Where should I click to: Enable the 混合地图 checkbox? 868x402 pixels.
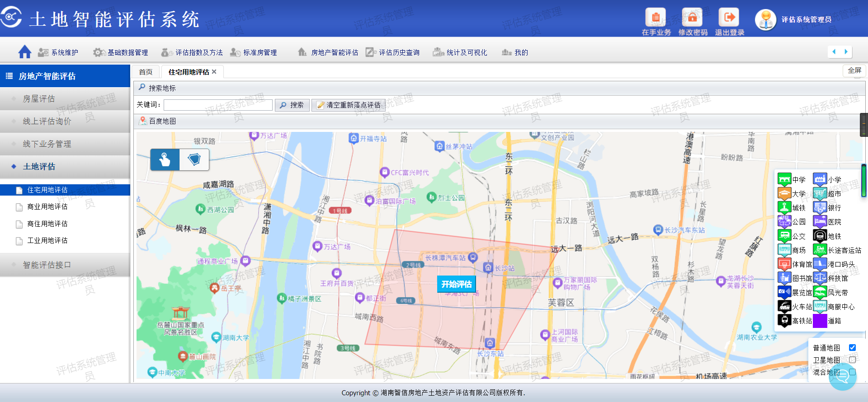852,372
